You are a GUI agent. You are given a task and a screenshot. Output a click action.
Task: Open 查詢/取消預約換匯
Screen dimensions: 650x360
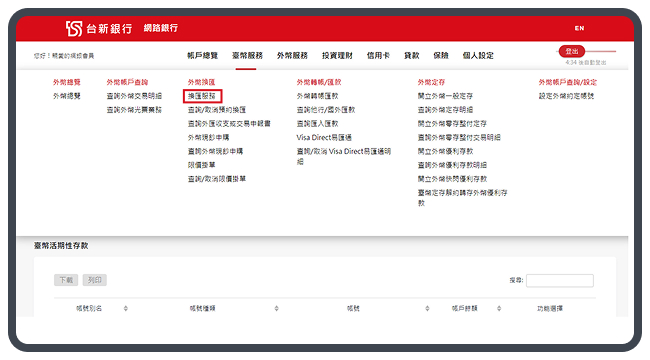217,110
